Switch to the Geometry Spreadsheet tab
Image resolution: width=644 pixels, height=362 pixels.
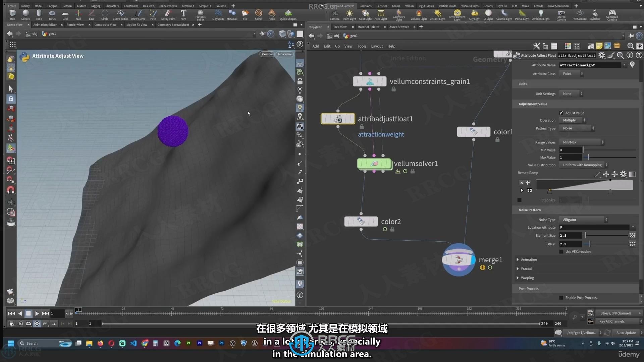pyautogui.click(x=173, y=25)
